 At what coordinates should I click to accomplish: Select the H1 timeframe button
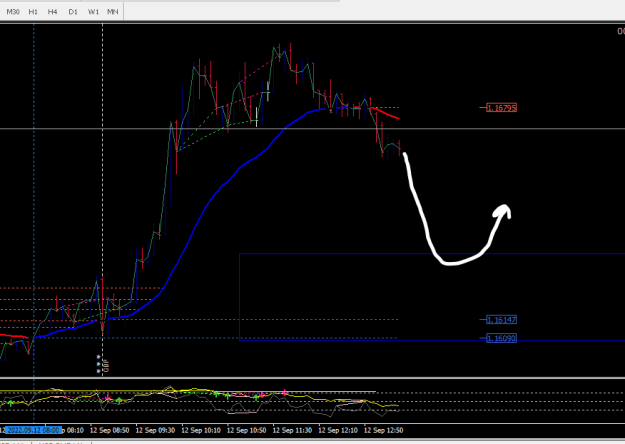click(33, 12)
